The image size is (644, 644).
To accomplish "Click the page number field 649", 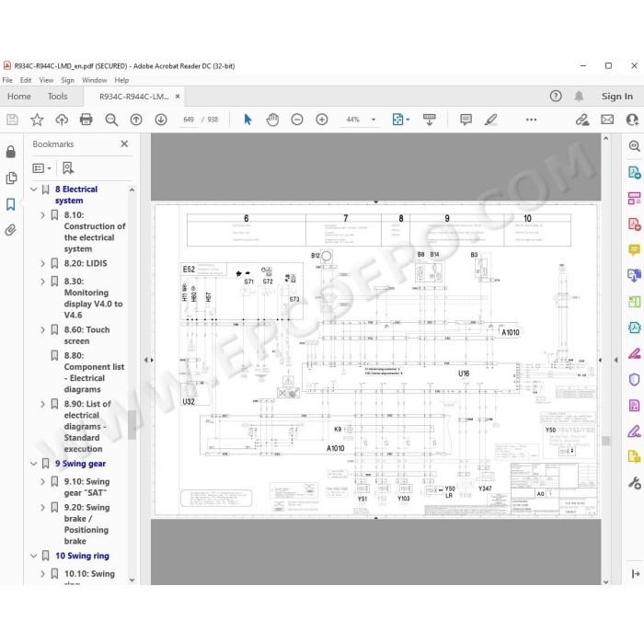I will click(x=189, y=120).
